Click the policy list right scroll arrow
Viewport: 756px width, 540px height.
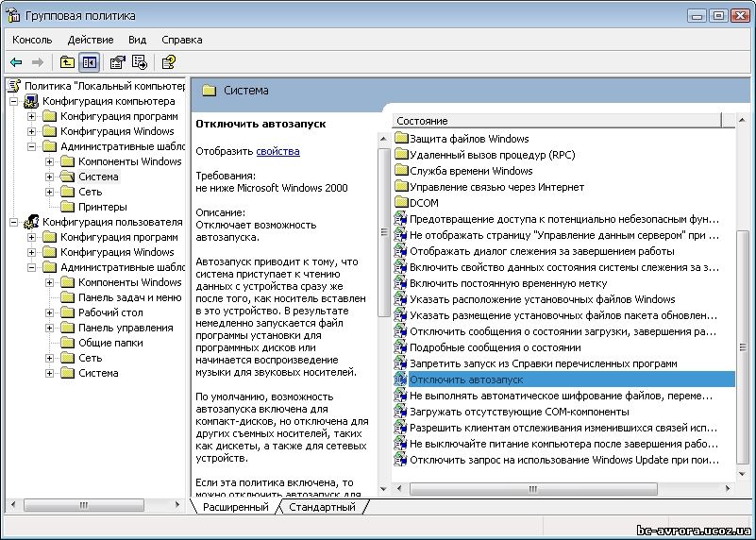(728, 489)
